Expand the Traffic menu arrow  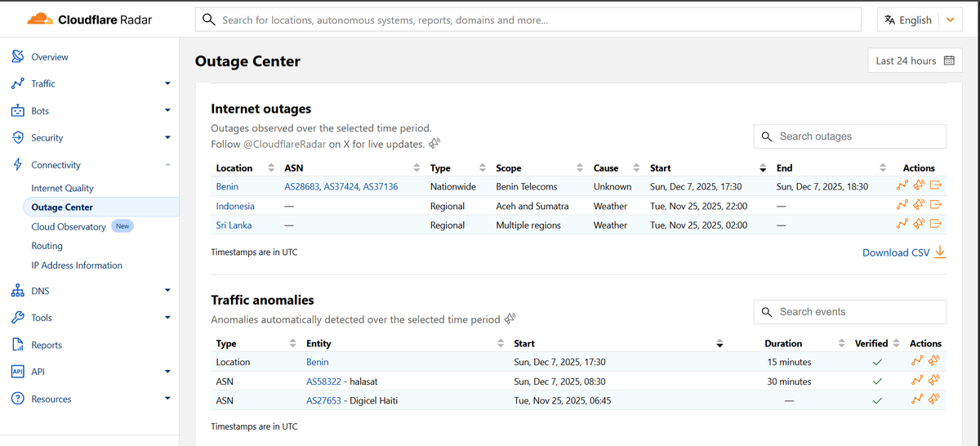click(x=167, y=83)
